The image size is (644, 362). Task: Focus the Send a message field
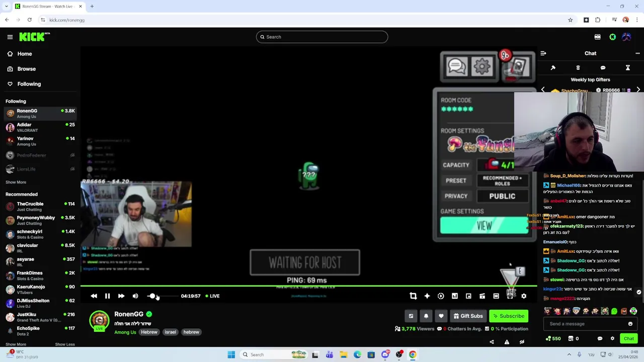click(590, 324)
